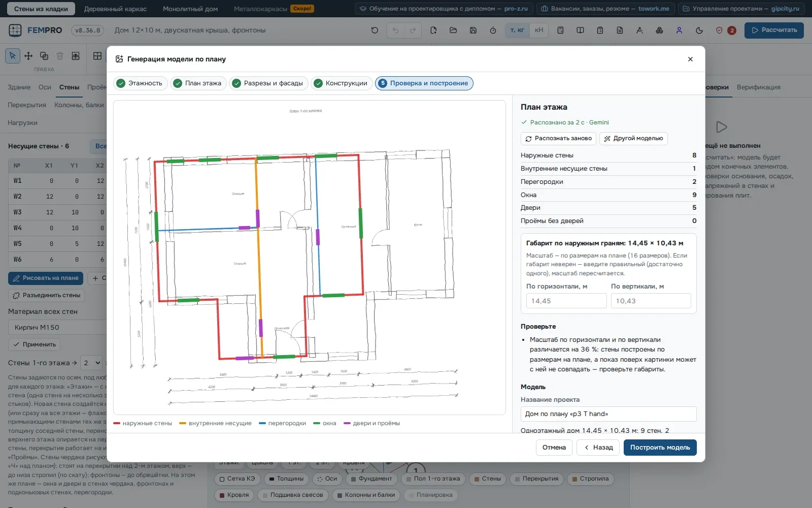
Task: Click the project name field Дом по плану
Action: click(608, 414)
